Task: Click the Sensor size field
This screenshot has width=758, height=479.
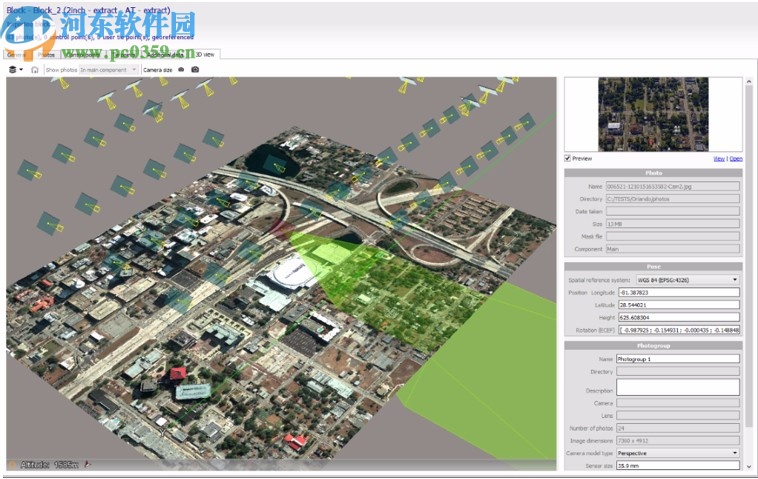Action: (677, 465)
